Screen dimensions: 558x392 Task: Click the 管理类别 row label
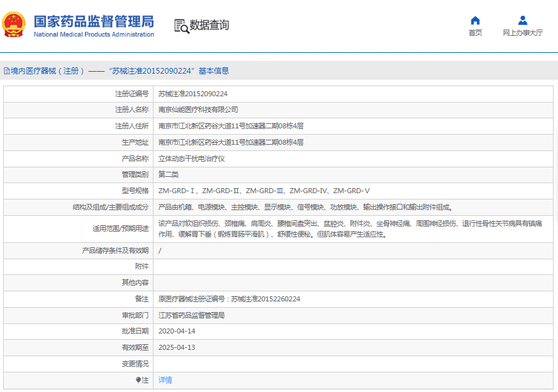[x=135, y=174]
